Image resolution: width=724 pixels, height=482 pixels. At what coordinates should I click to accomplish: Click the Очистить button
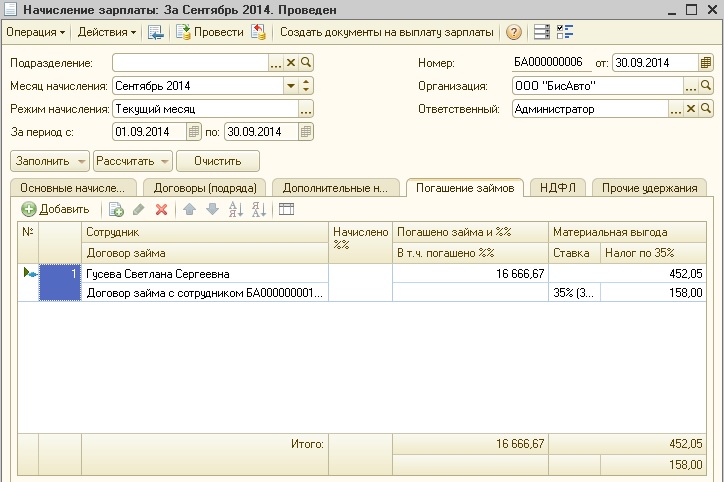[217, 161]
